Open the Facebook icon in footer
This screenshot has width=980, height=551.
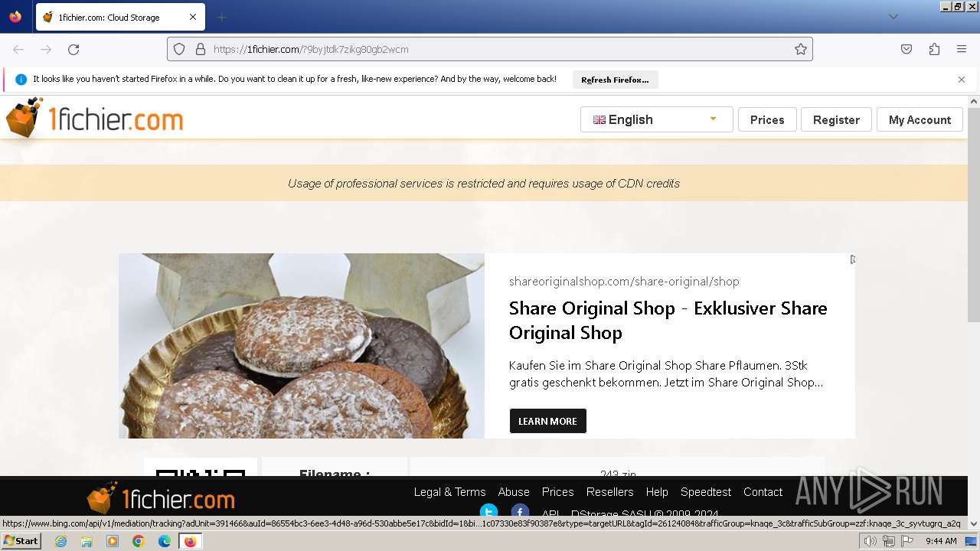pos(520,511)
